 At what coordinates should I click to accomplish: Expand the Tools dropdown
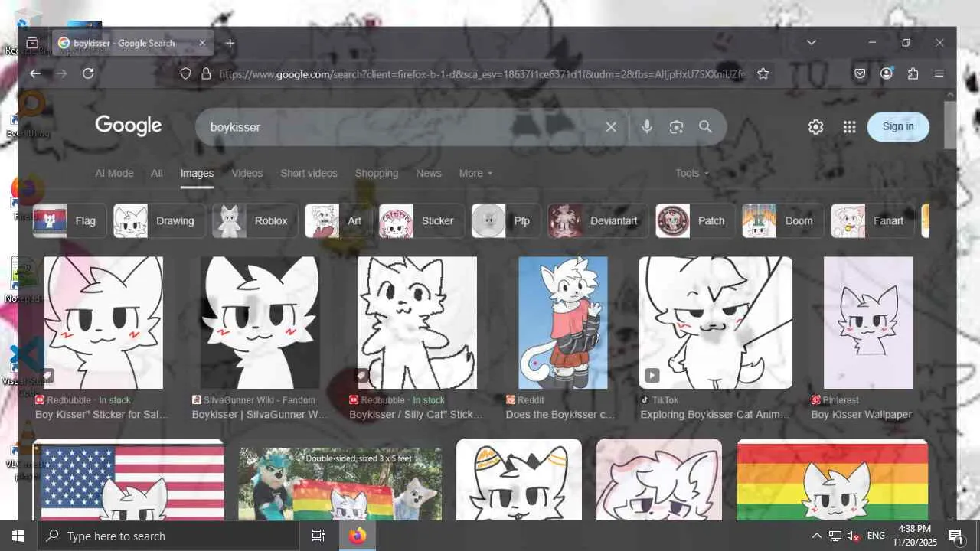pyautogui.click(x=692, y=173)
